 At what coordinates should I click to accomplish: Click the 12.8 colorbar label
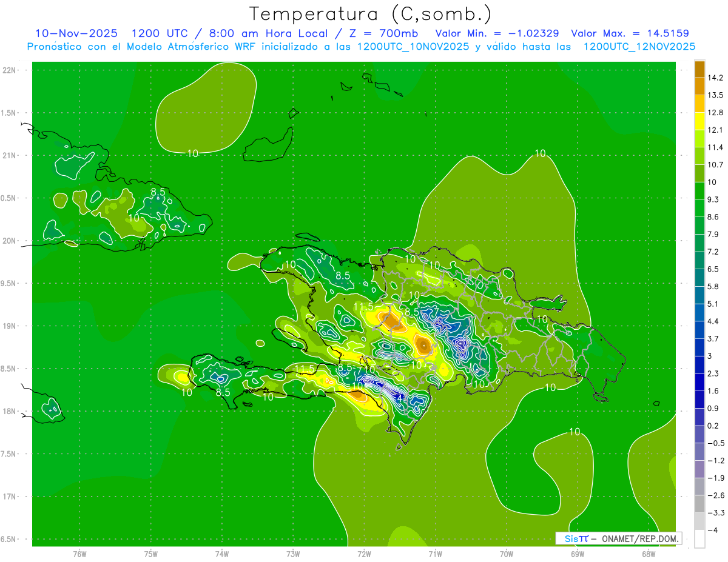pyautogui.click(x=715, y=113)
